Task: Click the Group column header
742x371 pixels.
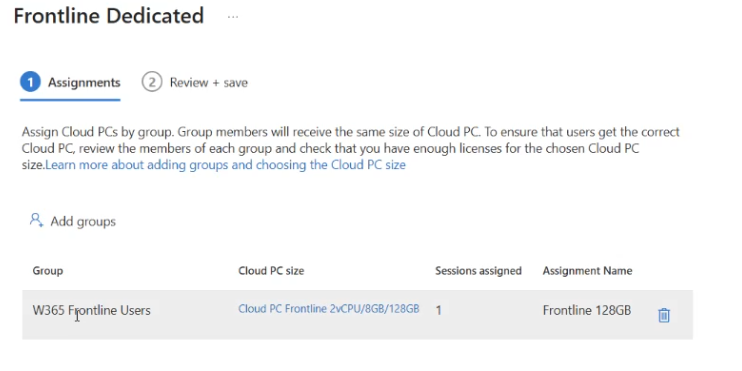Action: click(x=47, y=271)
